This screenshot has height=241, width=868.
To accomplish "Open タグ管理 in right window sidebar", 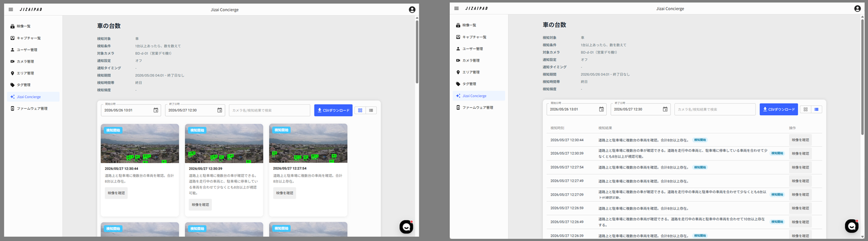I will tap(479, 84).
